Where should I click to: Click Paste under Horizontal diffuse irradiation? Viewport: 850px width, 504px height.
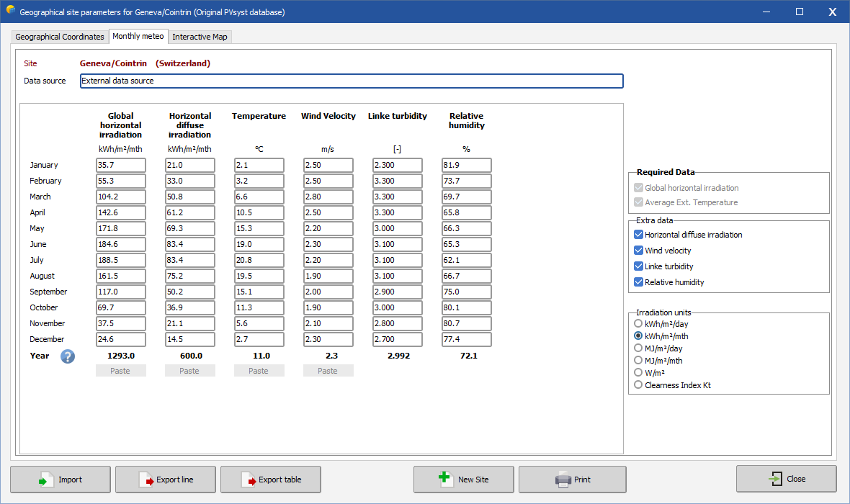(189, 371)
